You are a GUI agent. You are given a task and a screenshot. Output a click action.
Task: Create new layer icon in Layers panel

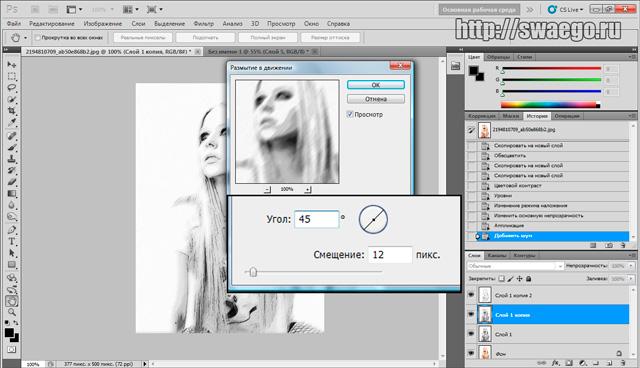coord(609,363)
